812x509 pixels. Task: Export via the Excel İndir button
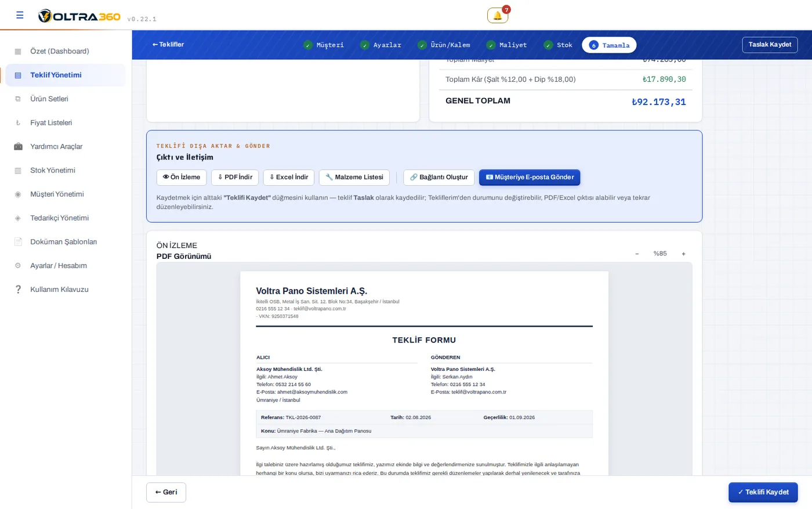(x=289, y=177)
